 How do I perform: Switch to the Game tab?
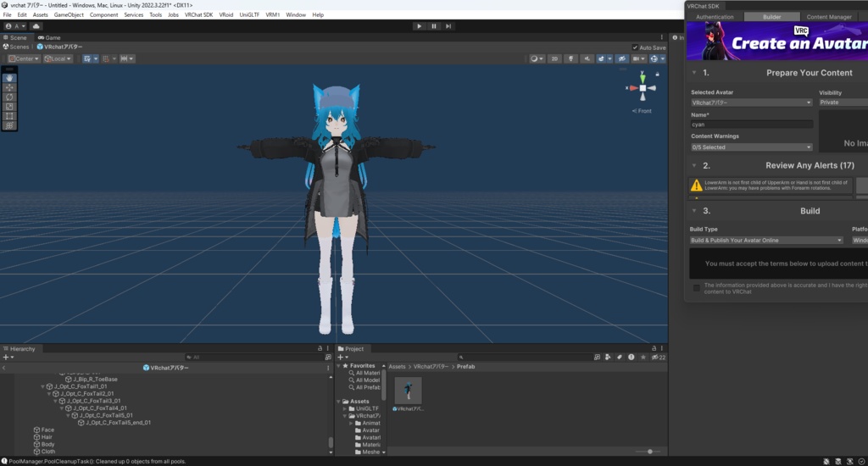49,37
